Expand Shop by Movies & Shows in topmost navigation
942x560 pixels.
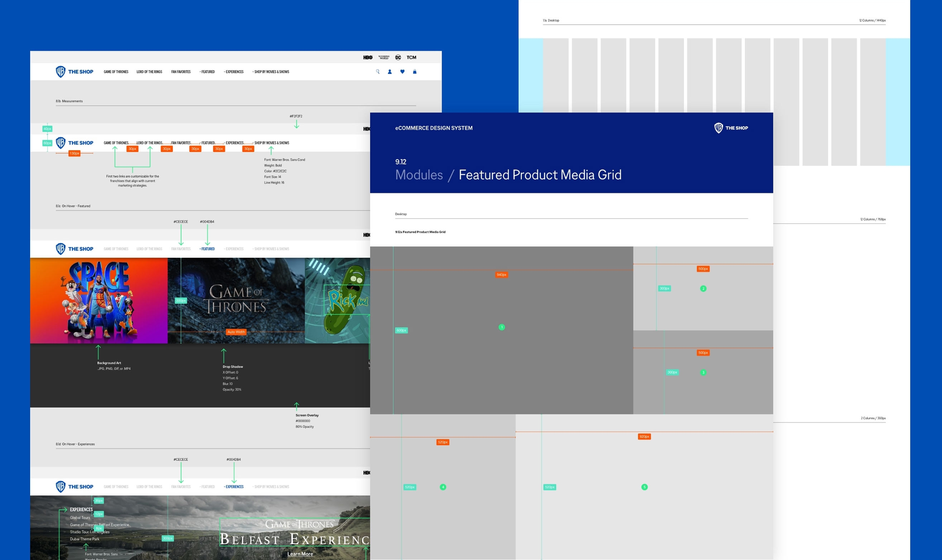click(270, 72)
